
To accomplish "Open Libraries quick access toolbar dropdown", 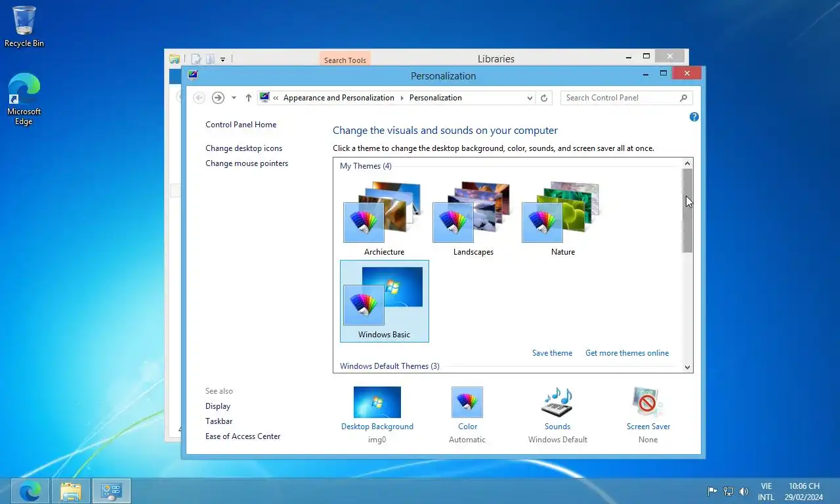I will (222, 59).
